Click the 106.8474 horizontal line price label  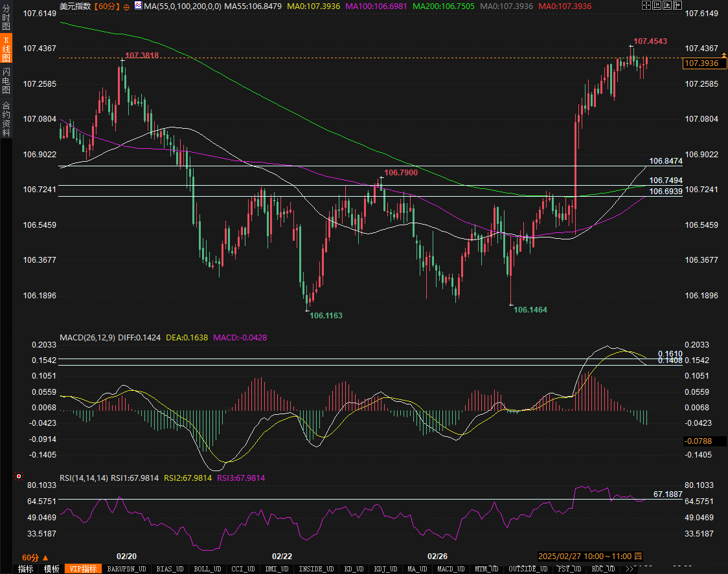pyautogui.click(x=665, y=161)
